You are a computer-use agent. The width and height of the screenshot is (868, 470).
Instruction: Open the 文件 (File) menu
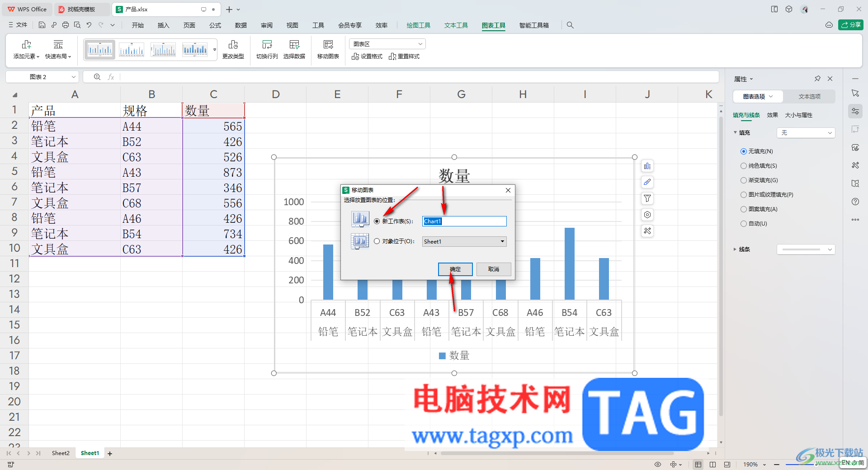tap(18, 25)
